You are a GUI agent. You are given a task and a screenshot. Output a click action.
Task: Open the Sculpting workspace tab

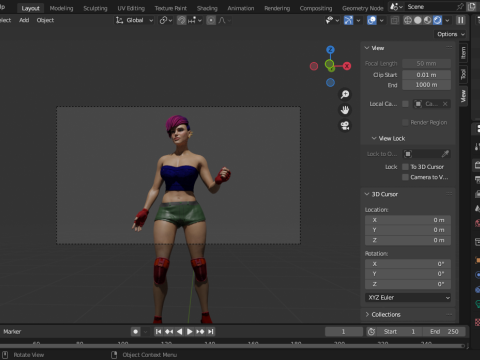tap(95, 8)
